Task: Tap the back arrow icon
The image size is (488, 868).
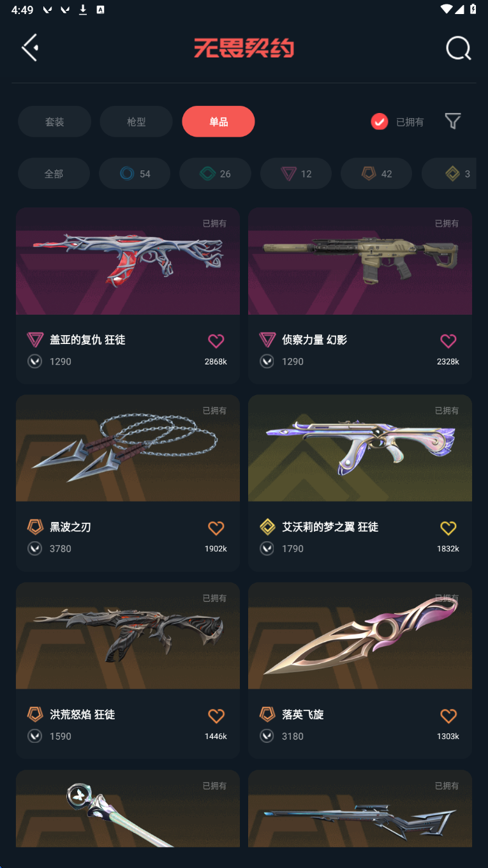Action: point(30,48)
